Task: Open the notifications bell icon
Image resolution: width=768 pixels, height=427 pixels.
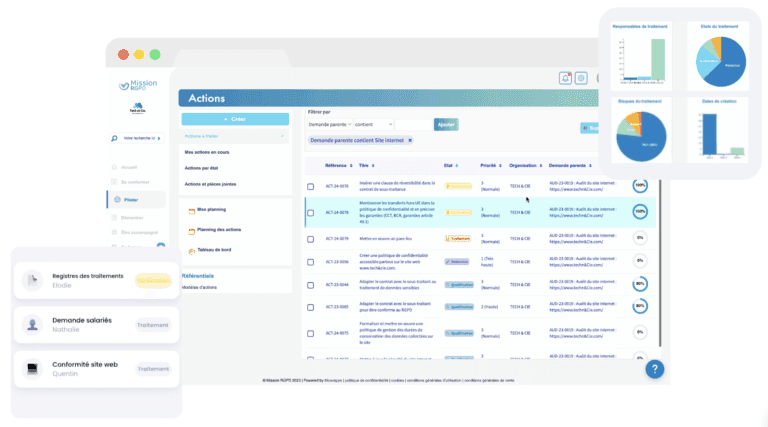Action: [x=565, y=78]
